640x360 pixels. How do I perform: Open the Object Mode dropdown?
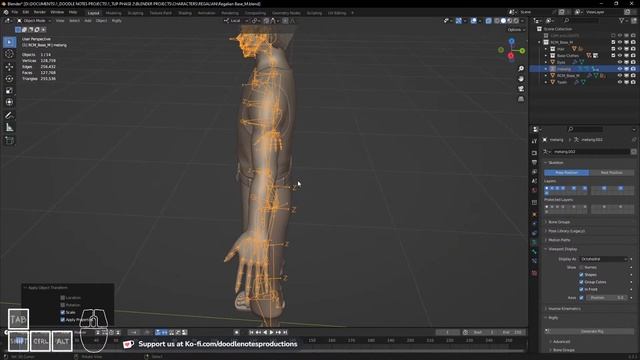(34, 21)
